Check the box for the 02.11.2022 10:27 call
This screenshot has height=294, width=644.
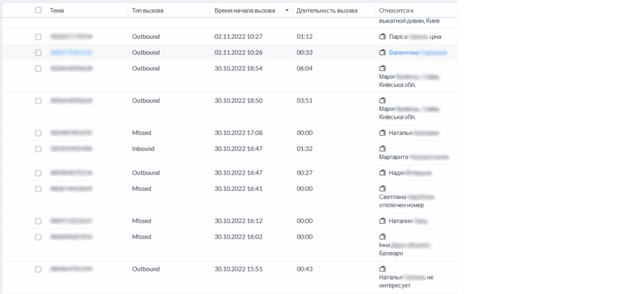click(38, 36)
